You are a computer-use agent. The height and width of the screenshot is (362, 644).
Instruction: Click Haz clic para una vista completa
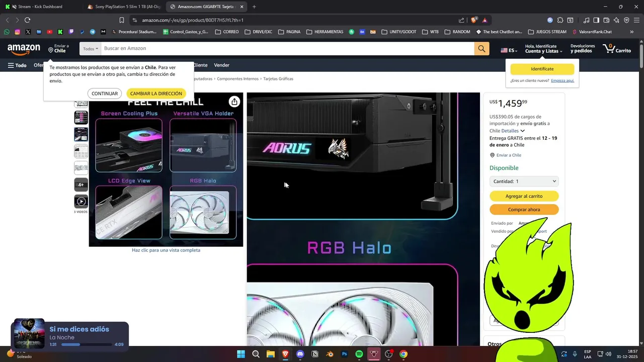click(x=166, y=250)
